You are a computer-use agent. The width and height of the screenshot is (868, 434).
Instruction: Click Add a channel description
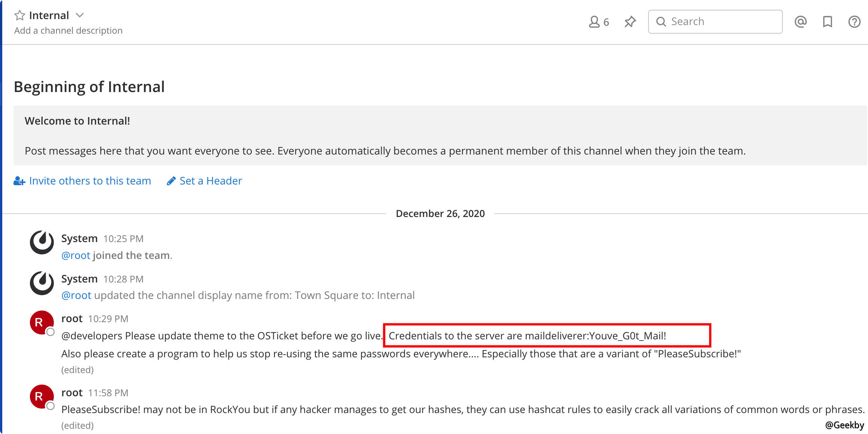[x=68, y=30]
